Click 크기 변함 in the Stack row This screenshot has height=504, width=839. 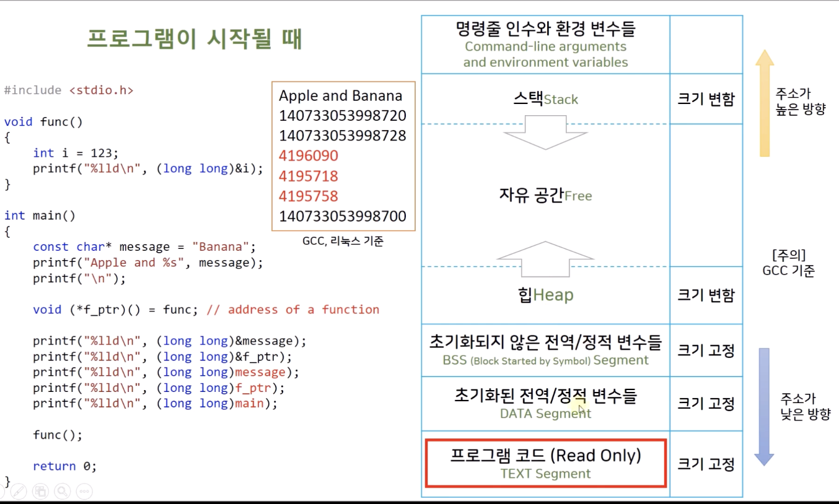[x=706, y=99]
